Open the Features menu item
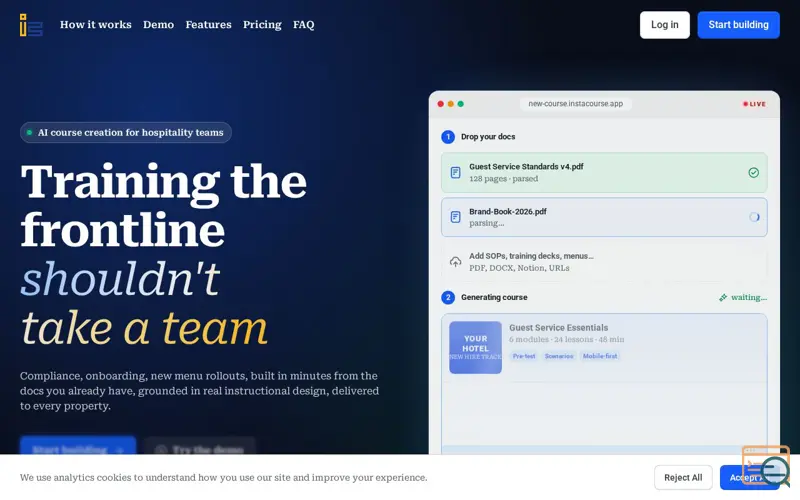 click(x=208, y=24)
